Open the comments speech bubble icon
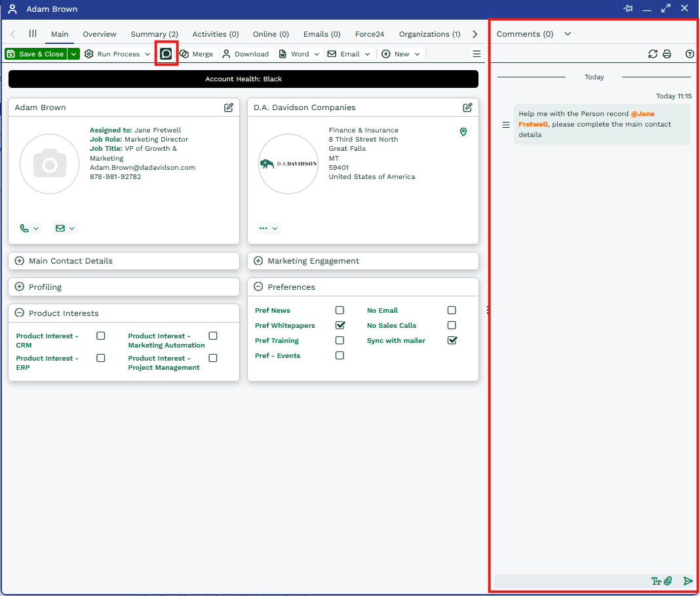700x596 pixels. tap(166, 54)
